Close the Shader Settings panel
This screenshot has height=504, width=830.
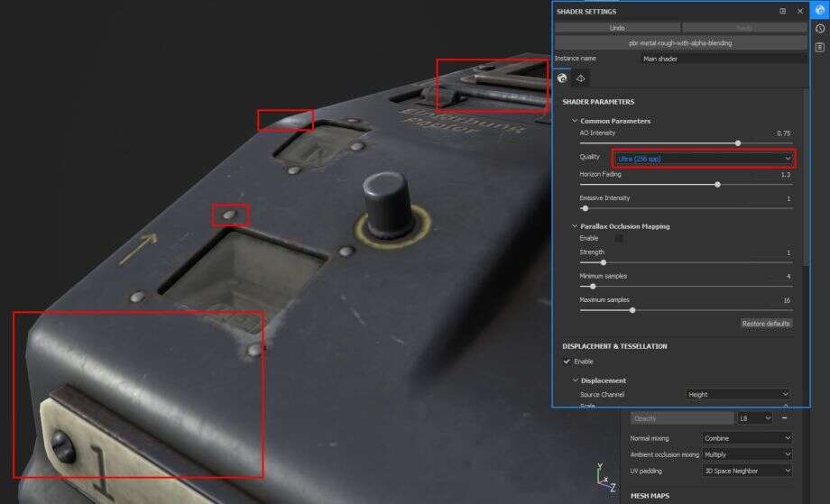click(x=799, y=11)
